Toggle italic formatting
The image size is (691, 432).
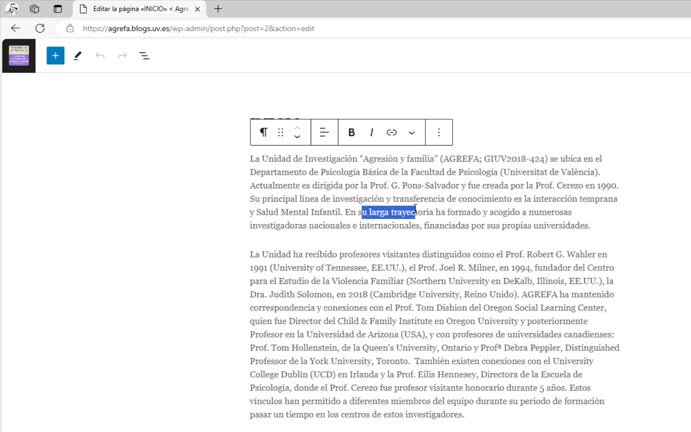point(372,132)
